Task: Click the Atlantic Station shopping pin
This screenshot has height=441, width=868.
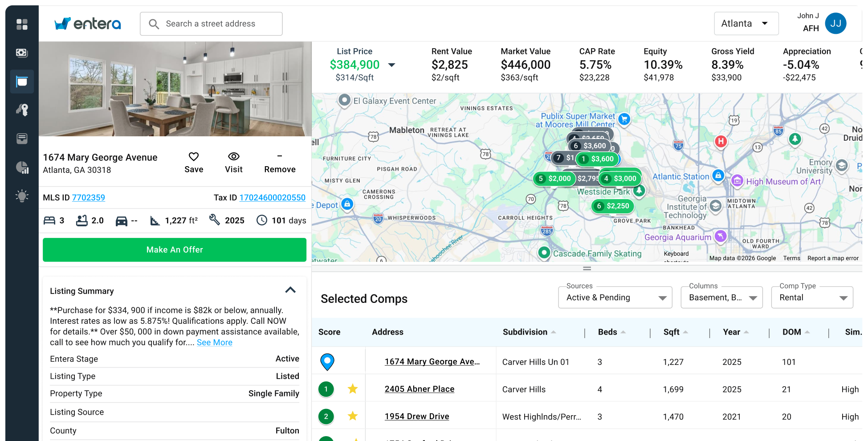Action: [x=717, y=176]
